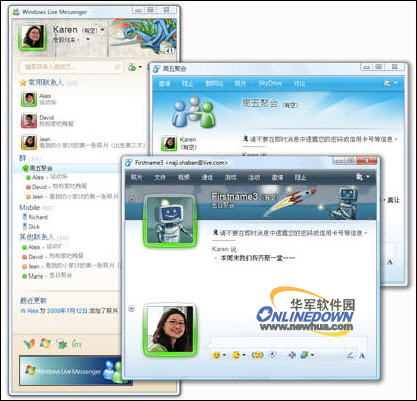
Task: Click 通话 in Firstname3 chat toolbar
Action: [207, 178]
